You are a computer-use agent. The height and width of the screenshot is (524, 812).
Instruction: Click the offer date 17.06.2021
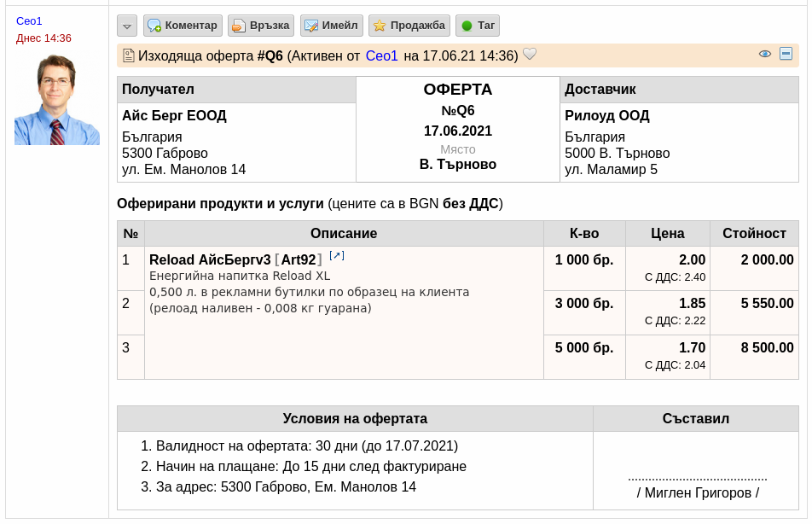click(458, 131)
